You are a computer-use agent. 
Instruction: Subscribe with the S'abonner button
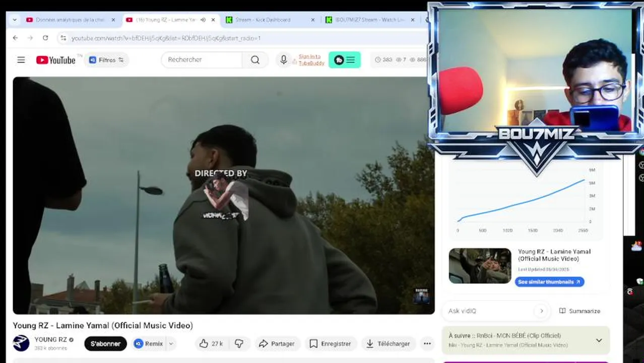click(105, 344)
